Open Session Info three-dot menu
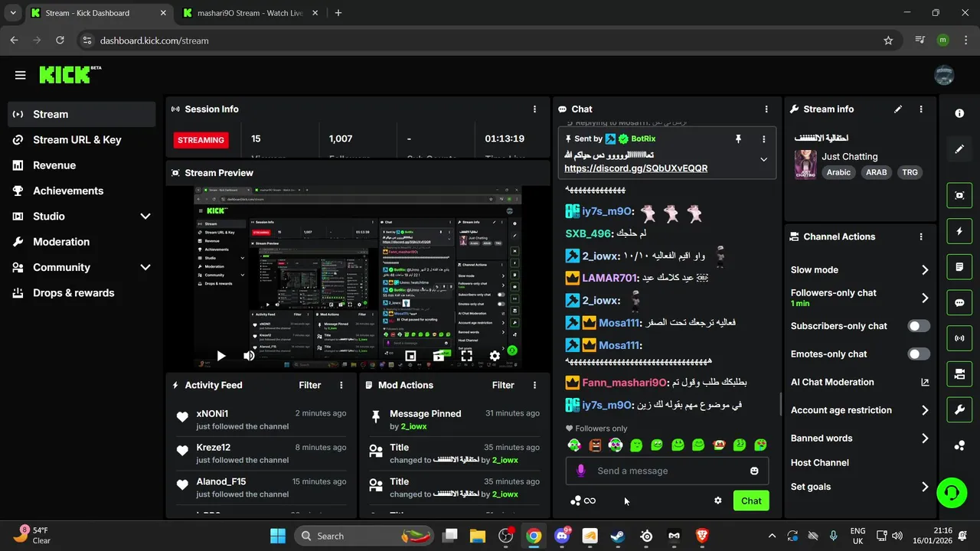Image resolution: width=980 pixels, height=551 pixels. (534, 109)
